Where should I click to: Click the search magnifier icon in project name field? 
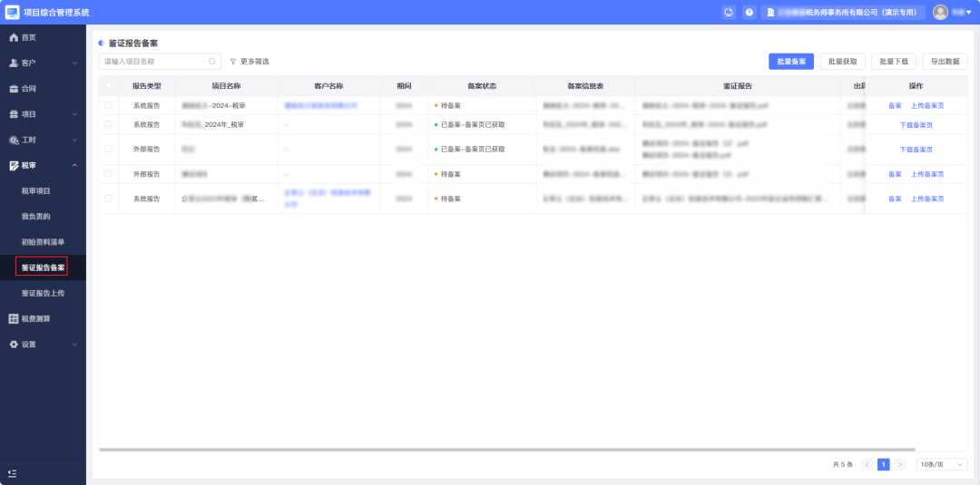(211, 61)
